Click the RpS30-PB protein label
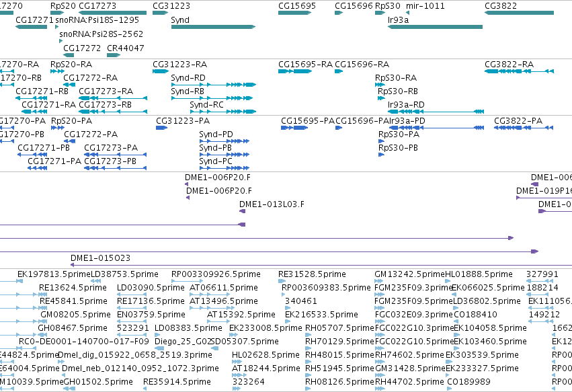The image size is (572, 392). 398,148
